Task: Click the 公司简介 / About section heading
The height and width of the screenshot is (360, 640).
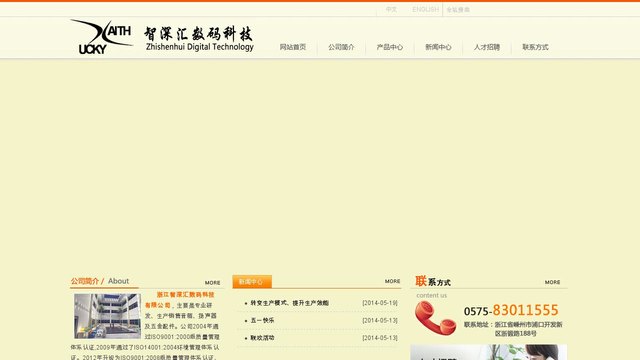Action: tap(100, 281)
